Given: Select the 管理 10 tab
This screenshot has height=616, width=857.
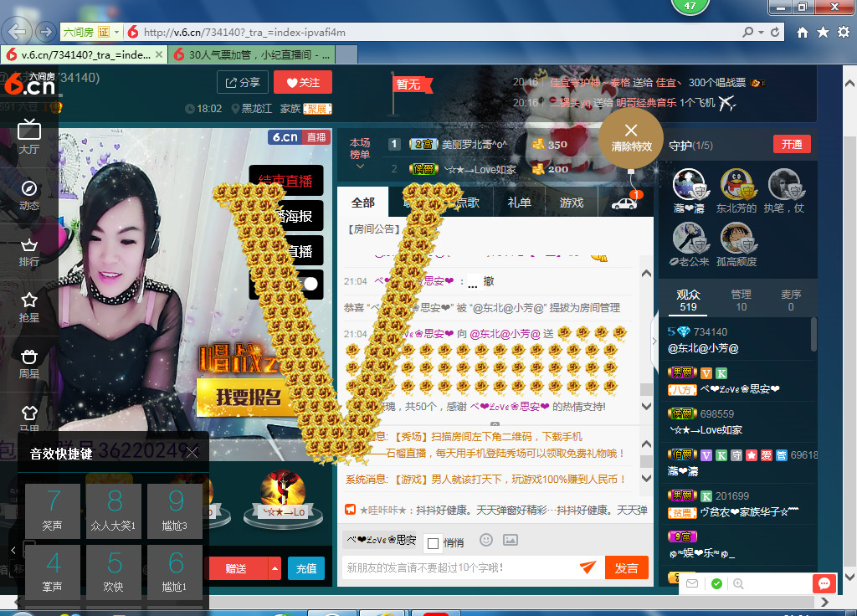Looking at the screenshot, I should (x=742, y=300).
